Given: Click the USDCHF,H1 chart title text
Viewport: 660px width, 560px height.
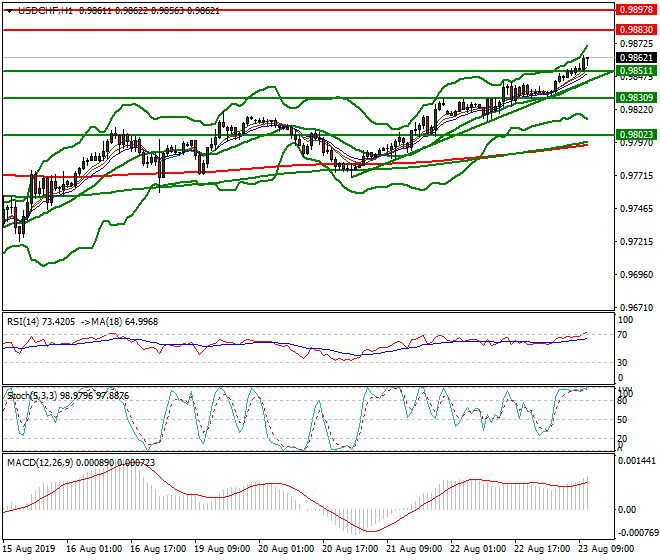Looking at the screenshot, I should pyautogui.click(x=45, y=11).
